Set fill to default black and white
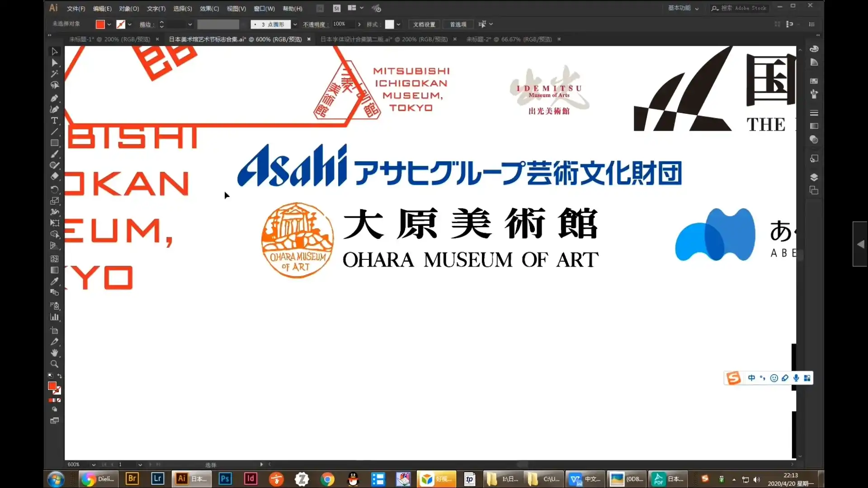This screenshot has height=488, width=868. click(50, 375)
